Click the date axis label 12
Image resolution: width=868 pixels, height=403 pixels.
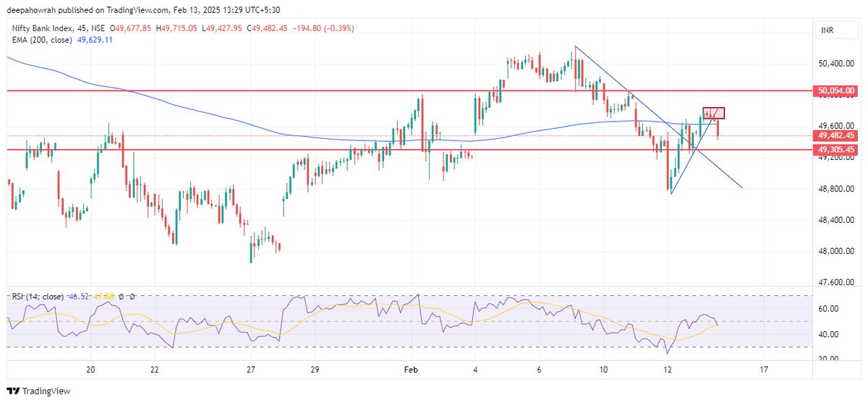coord(668,370)
